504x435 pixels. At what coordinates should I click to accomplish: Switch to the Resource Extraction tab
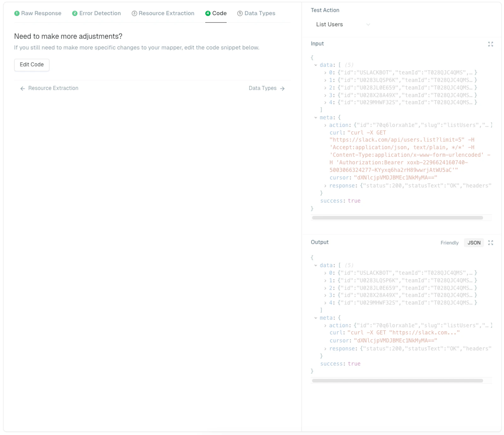pyautogui.click(x=163, y=13)
